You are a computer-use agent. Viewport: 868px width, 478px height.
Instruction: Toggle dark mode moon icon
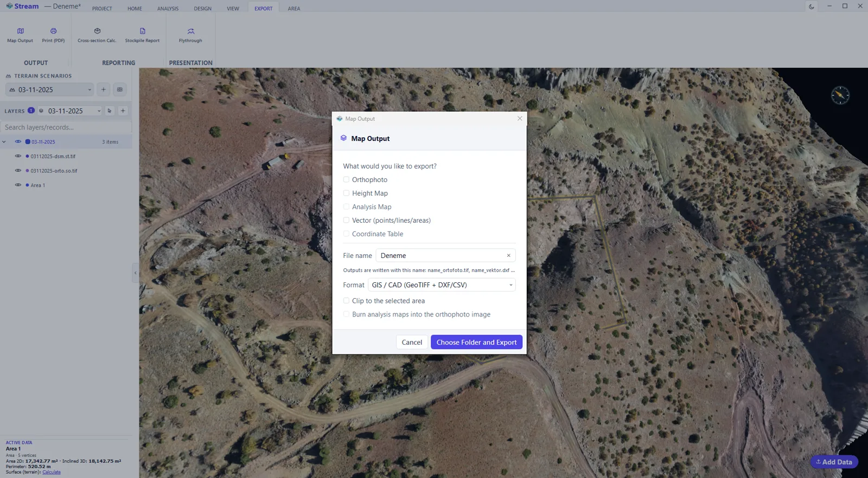pos(812,7)
